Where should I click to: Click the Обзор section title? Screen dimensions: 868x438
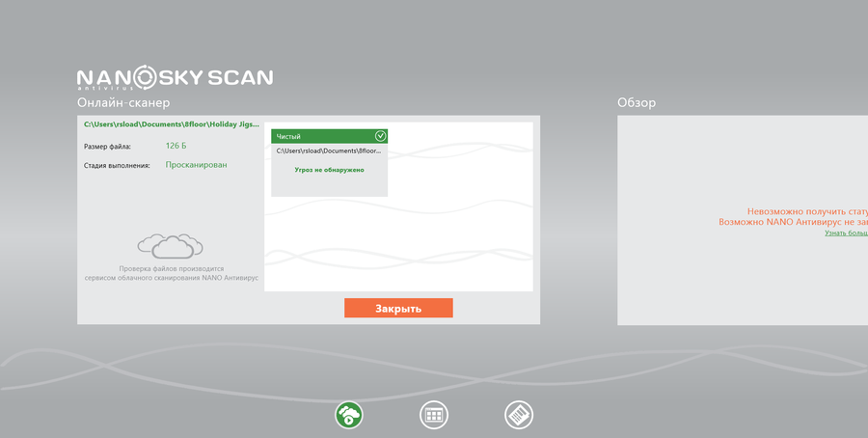click(637, 102)
